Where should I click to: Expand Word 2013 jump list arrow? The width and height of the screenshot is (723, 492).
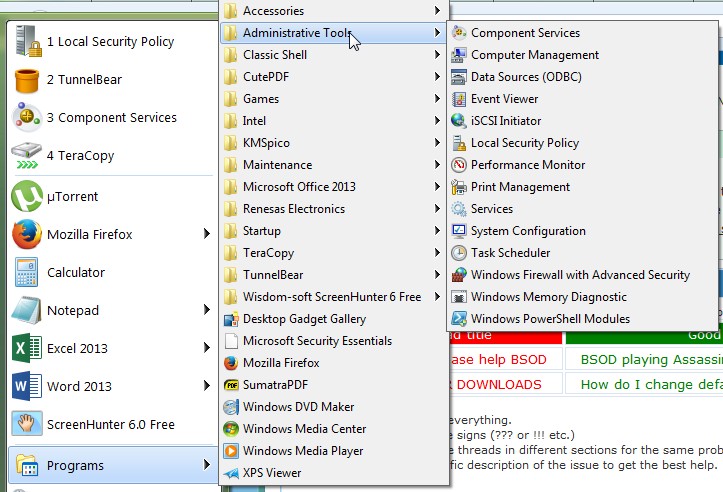tap(207, 385)
